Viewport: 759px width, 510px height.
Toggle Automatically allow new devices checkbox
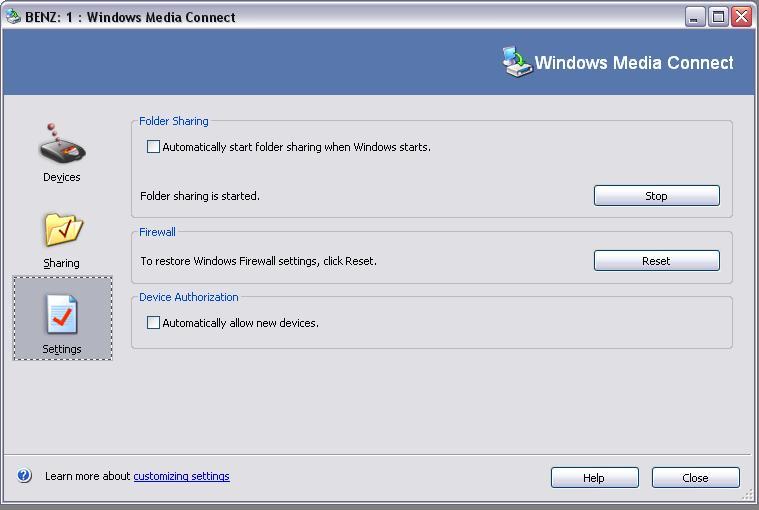tap(153, 323)
